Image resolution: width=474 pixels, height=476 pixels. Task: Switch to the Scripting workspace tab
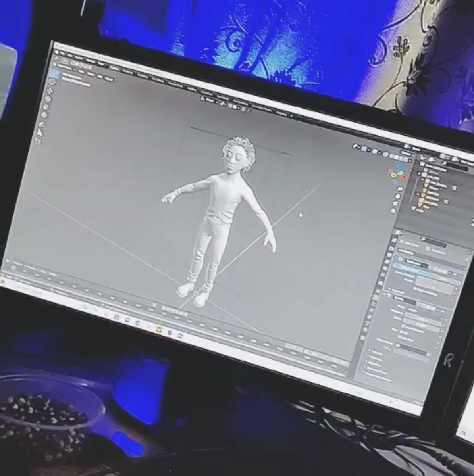point(281,113)
